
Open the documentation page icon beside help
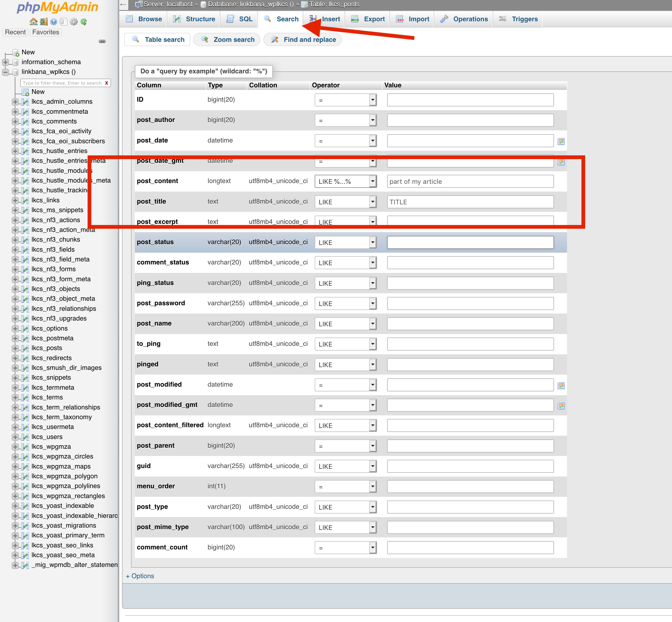pyautogui.click(x=64, y=22)
